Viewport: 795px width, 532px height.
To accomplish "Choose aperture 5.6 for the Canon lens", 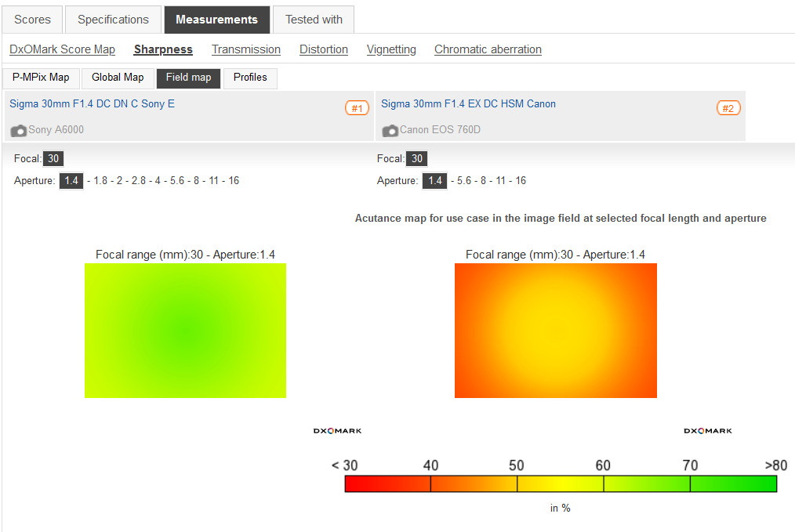I will (x=464, y=181).
